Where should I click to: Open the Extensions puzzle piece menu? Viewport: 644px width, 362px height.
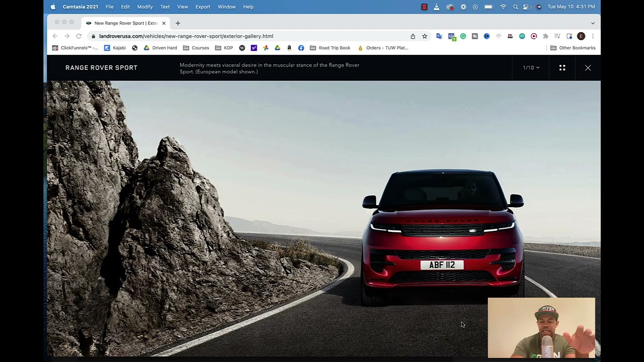(545, 36)
